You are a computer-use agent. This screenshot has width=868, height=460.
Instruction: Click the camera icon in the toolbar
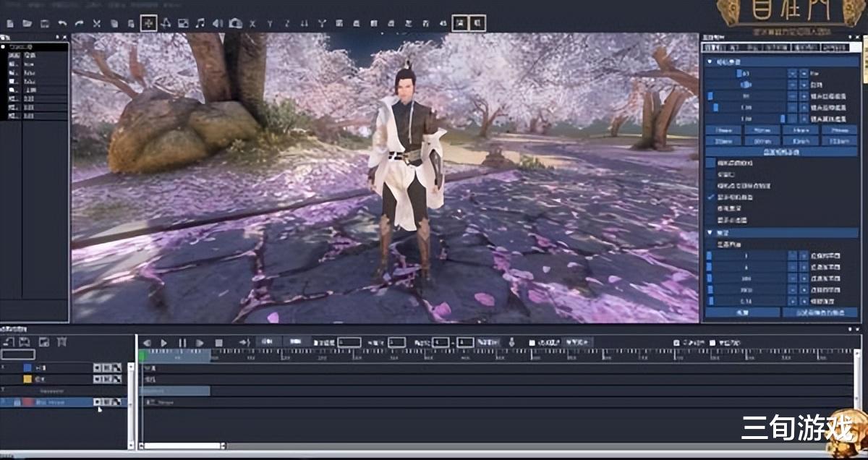(235, 24)
